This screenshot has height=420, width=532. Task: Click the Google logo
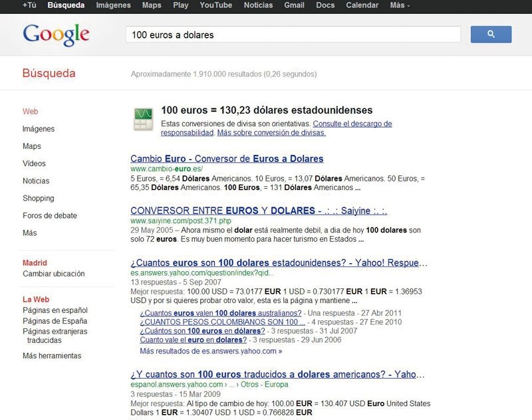[x=57, y=35]
